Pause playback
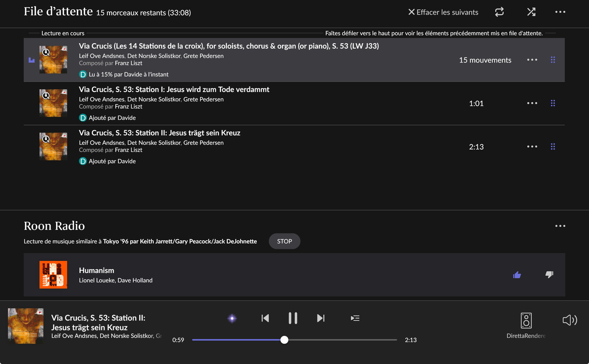Screen dimensions: 589x364 click(x=293, y=318)
